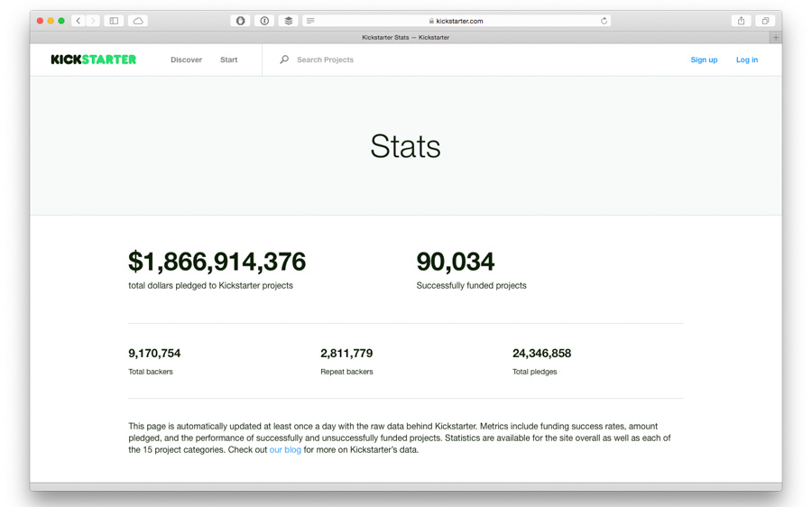
Task: Show all tabs overview button
Action: [765, 21]
